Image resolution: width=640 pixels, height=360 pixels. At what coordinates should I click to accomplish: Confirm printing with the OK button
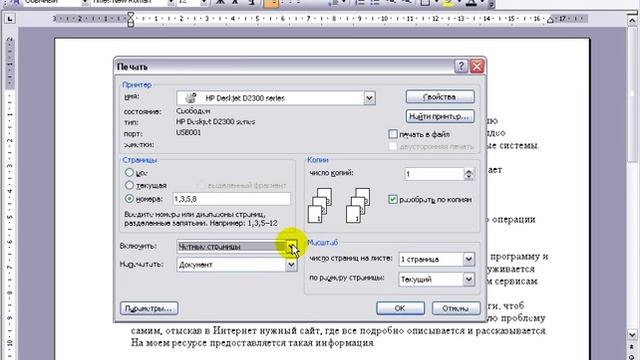click(x=400, y=308)
